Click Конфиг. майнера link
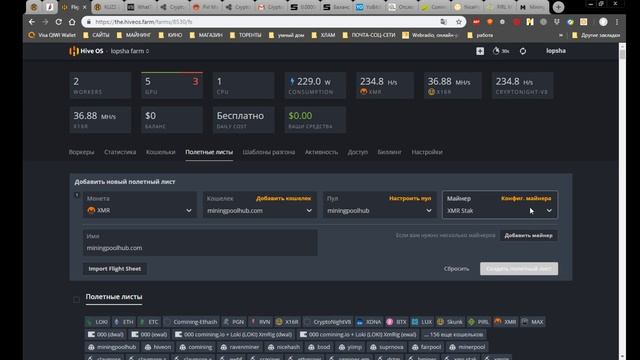 526,198
